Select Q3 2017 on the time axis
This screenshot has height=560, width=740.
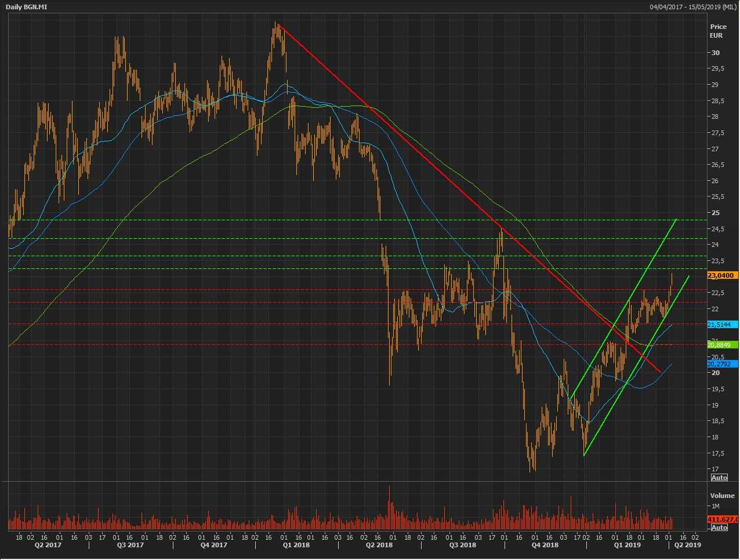[130, 545]
